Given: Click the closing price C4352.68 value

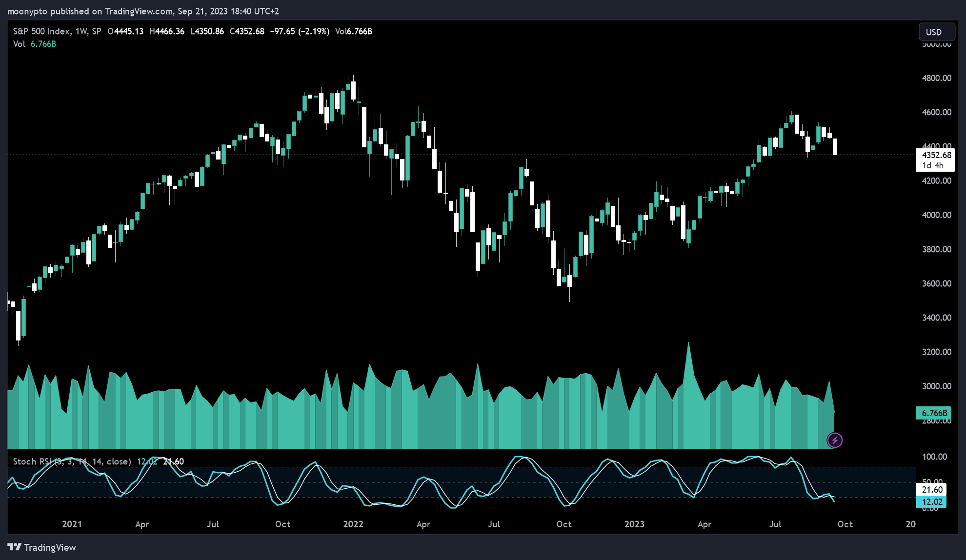Looking at the screenshot, I should [x=247, y=31].
